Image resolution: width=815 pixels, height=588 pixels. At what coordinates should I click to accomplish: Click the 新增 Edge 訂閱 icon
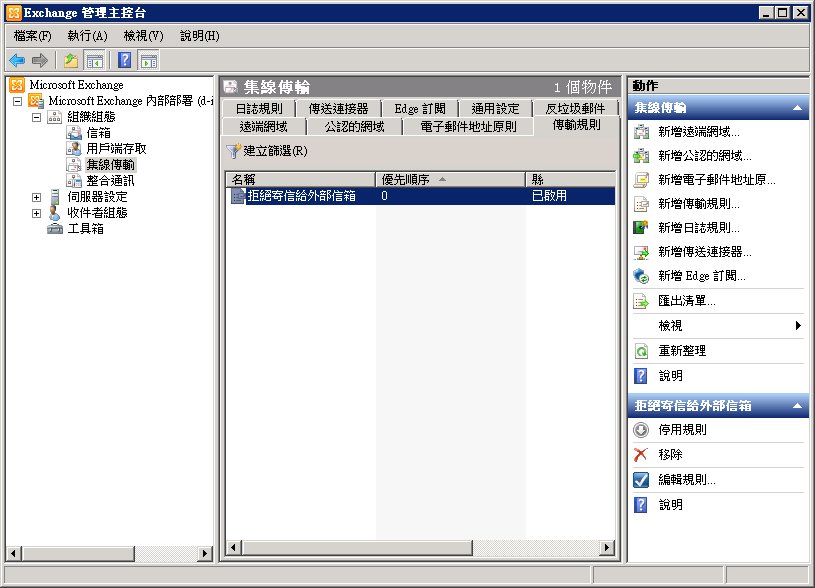641,276
